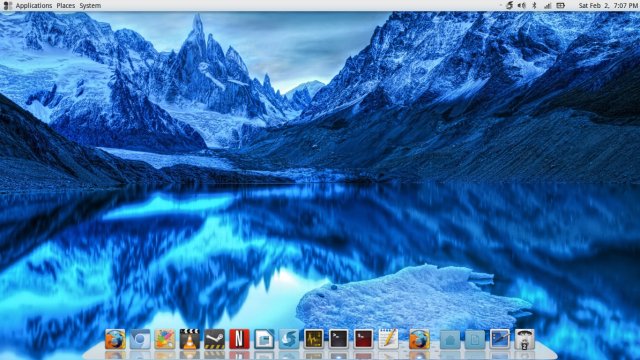The width and height of the screenshot is (640, 360).
Task: Launch Chromium browser from the dock
Action: (140, 339)
